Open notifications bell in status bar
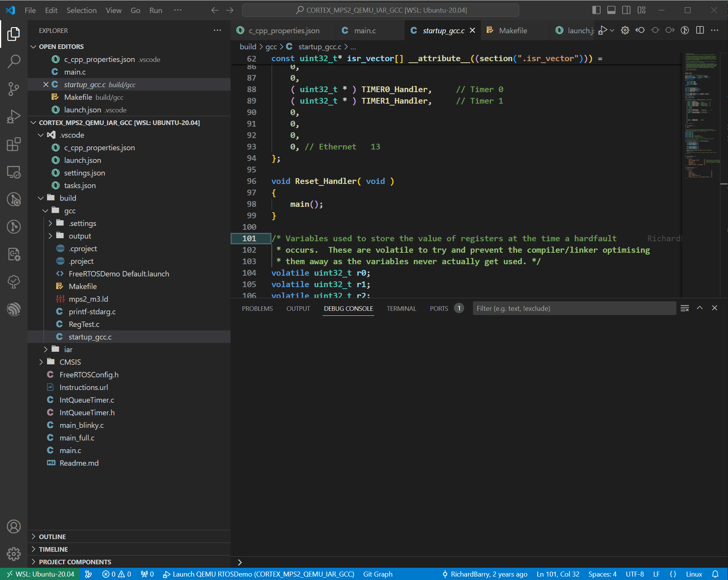This screenshot has width=728, height=580. [715, 574]
